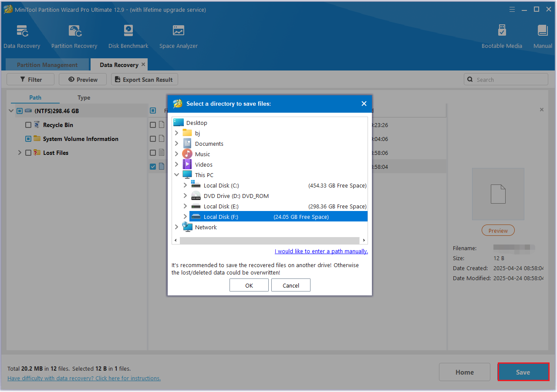557x392 pixels.
Task: Click Export Scan Result button
Action: (x=145, y=80)
